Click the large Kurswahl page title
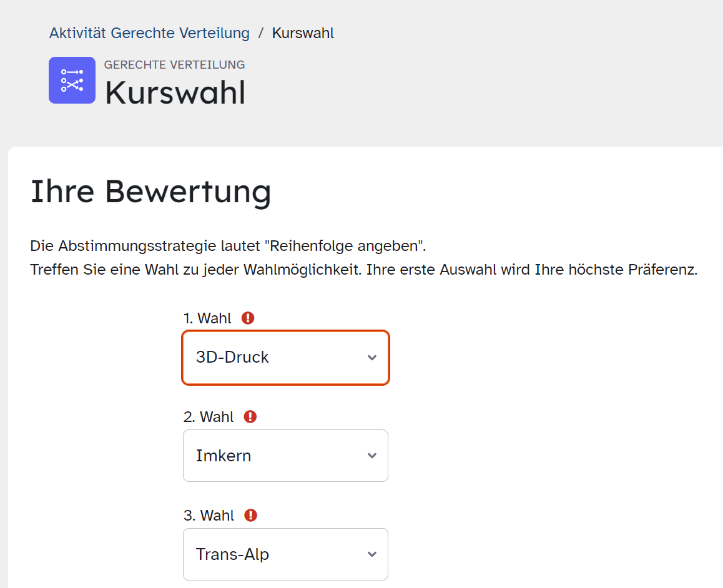Screen dimensions: 723x588 (175, 92)
